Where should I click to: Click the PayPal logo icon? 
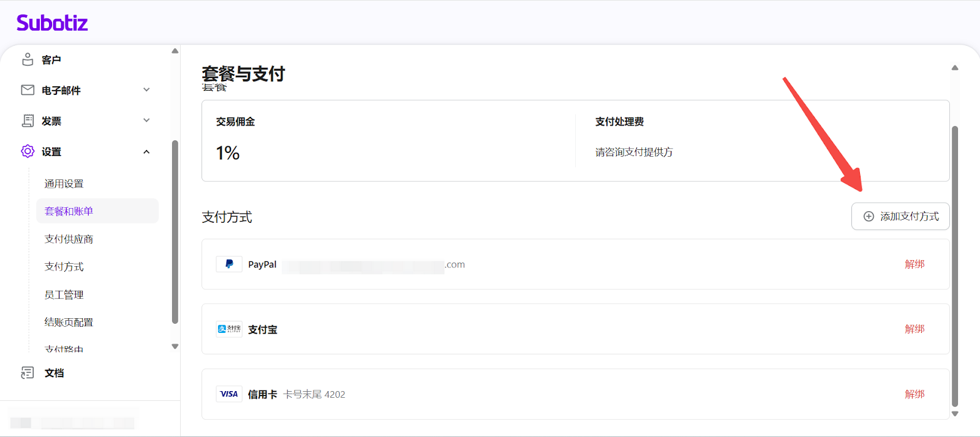pos(229,264)
